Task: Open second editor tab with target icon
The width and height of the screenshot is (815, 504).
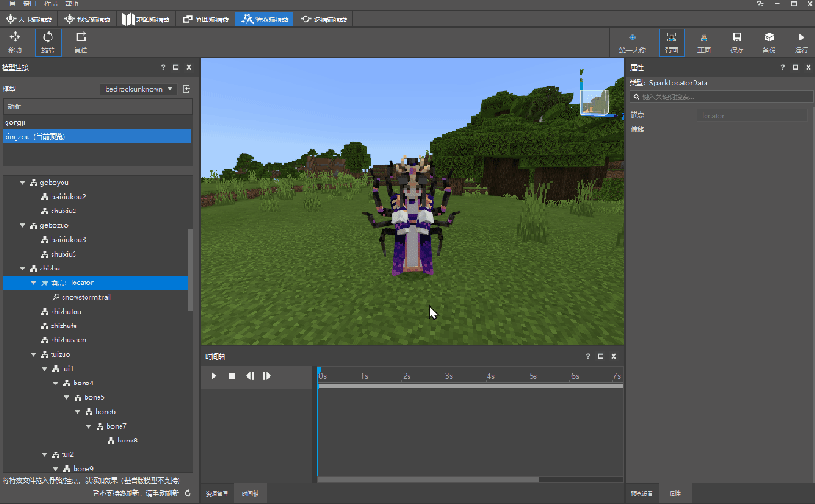Action: (x=87, y=19)
